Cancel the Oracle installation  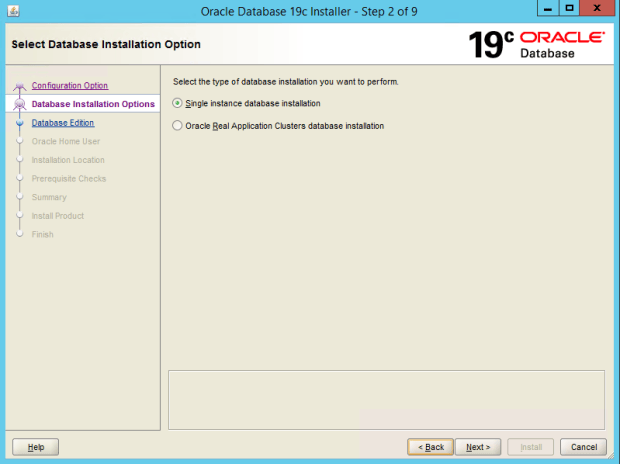click(x=583, y=447)
